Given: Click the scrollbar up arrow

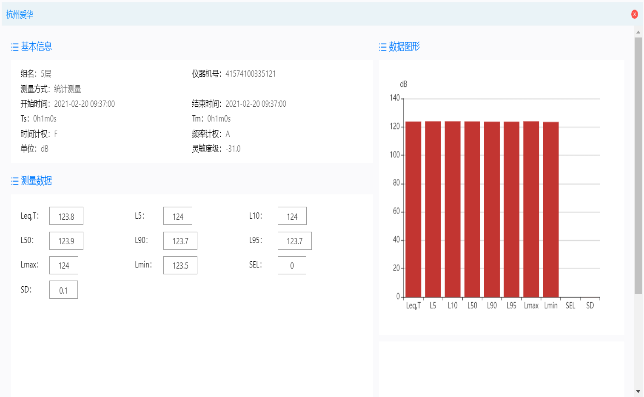Looking at the screenshot, I should (x=638, y=32).
